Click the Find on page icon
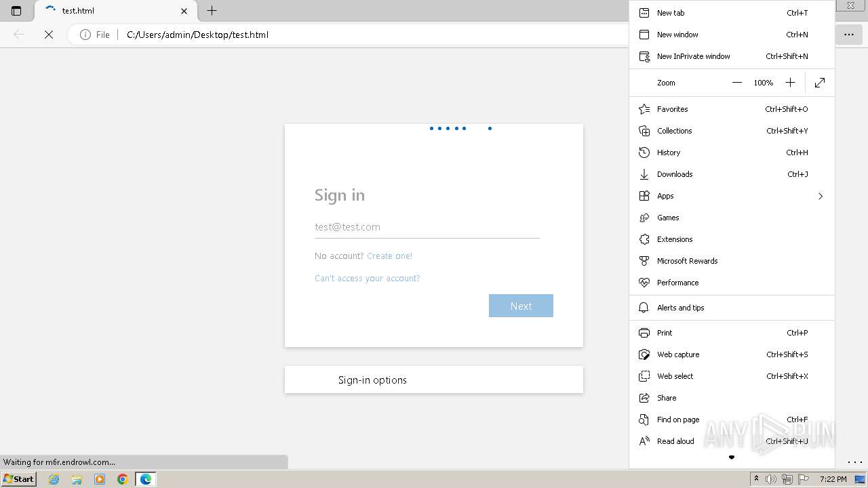This screenshot has width=868, height=488. [x=644, y=420]
